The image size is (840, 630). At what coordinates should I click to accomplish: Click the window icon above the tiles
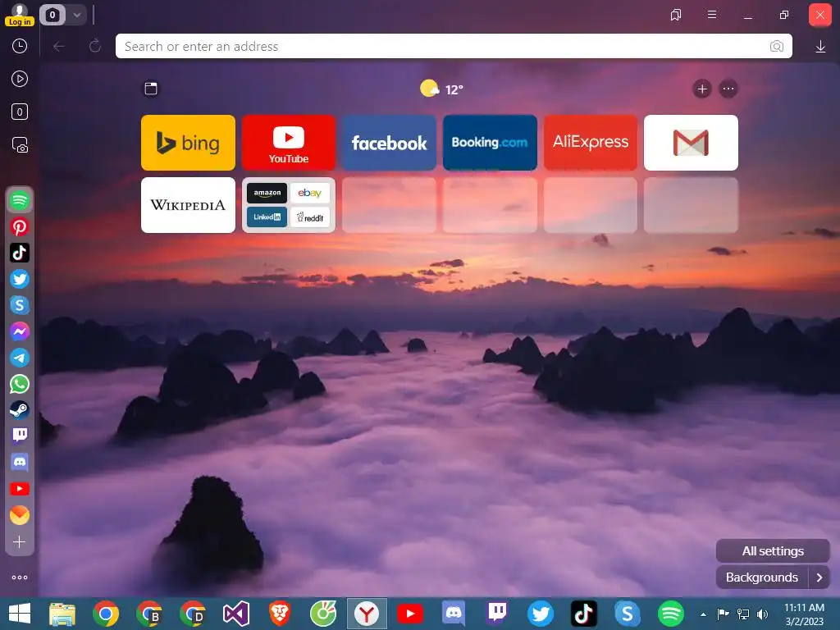(151, 89)
